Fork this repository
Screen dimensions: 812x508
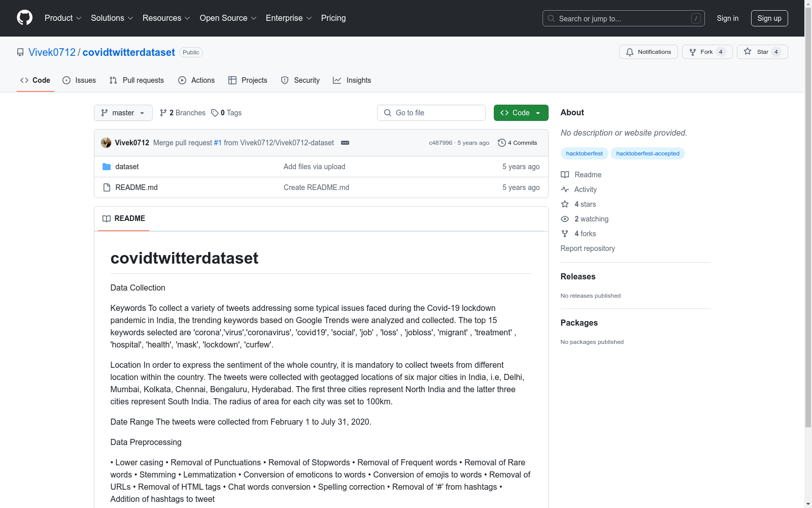(x=707, y=52)
